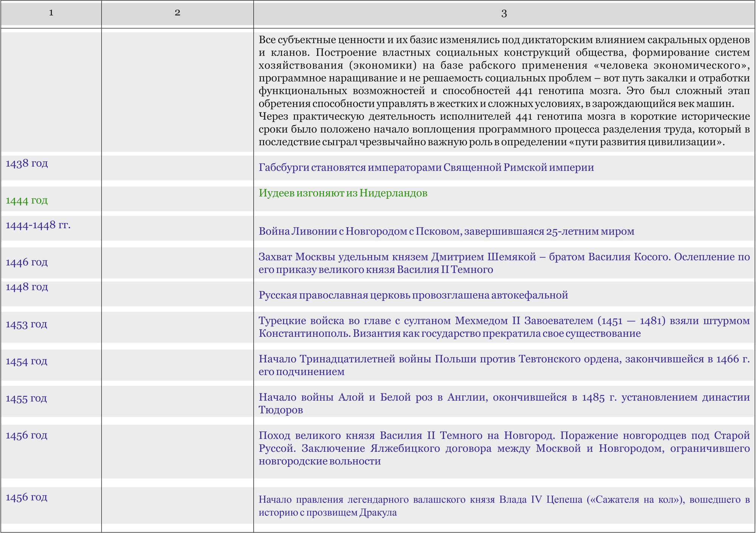Screen dimensions: 756x533
Task: Select the date cell 1455 год
Action: point(26,398)
